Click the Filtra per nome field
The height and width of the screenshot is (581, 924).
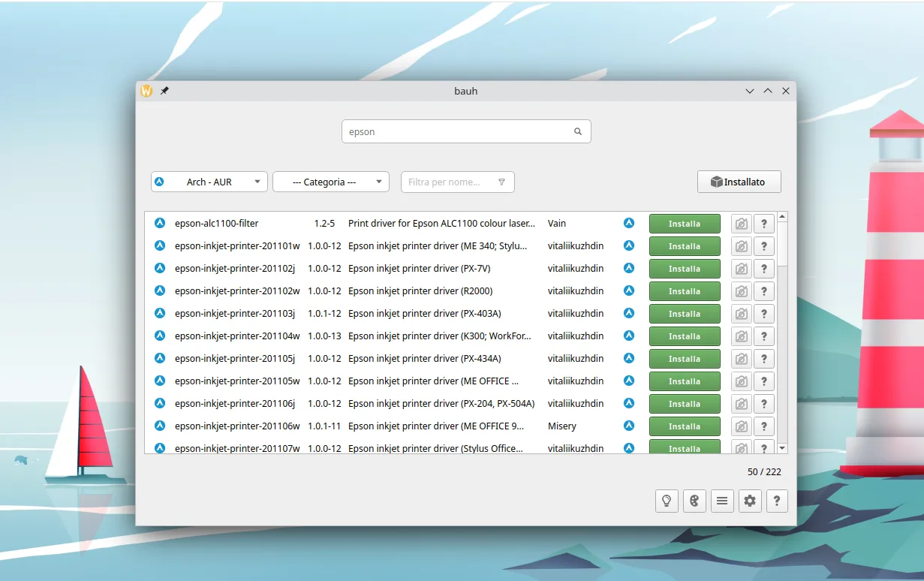(x=448, y=182)
